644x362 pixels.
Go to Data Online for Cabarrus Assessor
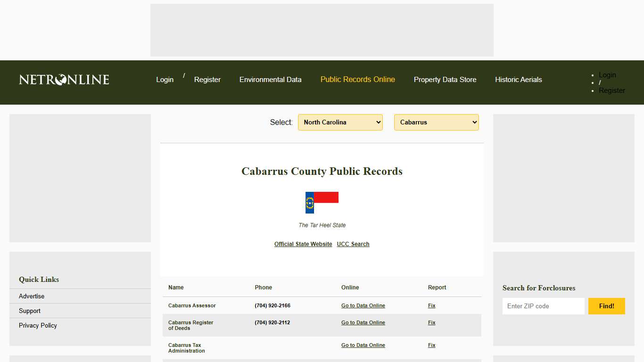[x=363, y=305]
